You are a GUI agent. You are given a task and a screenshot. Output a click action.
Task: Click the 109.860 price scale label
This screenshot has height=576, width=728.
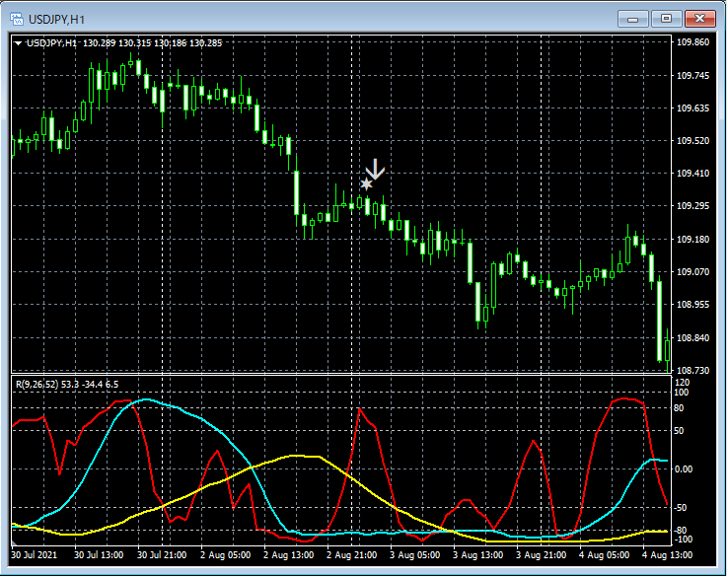[692, 42]
